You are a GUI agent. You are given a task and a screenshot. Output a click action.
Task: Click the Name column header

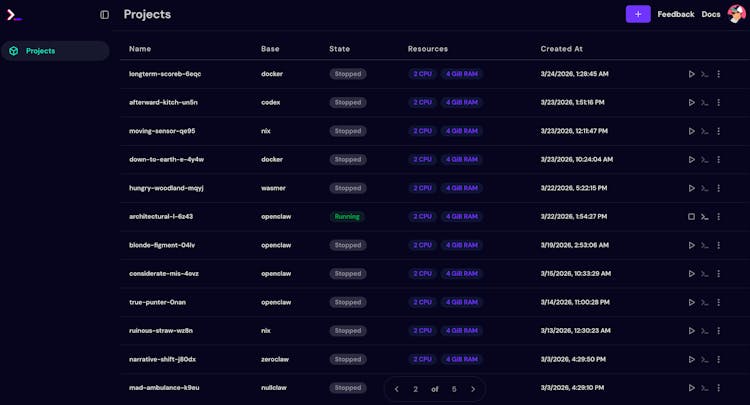(x=140, y=49)
